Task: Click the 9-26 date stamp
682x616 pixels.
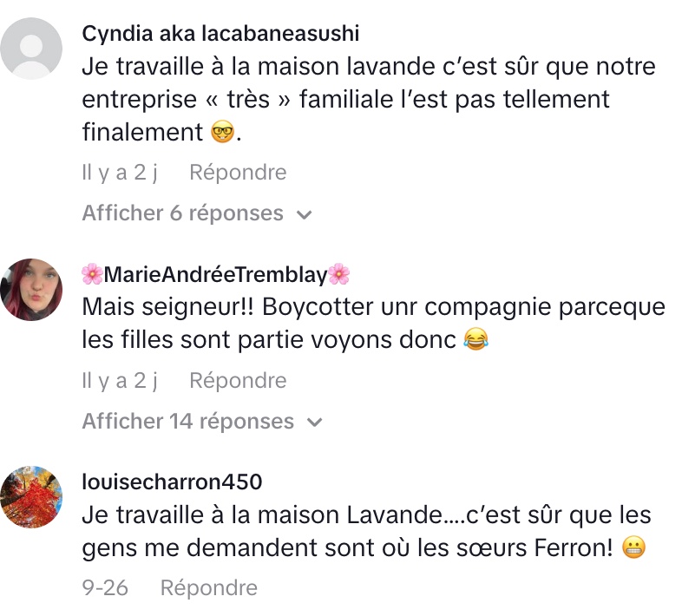Action: (105, 587)
